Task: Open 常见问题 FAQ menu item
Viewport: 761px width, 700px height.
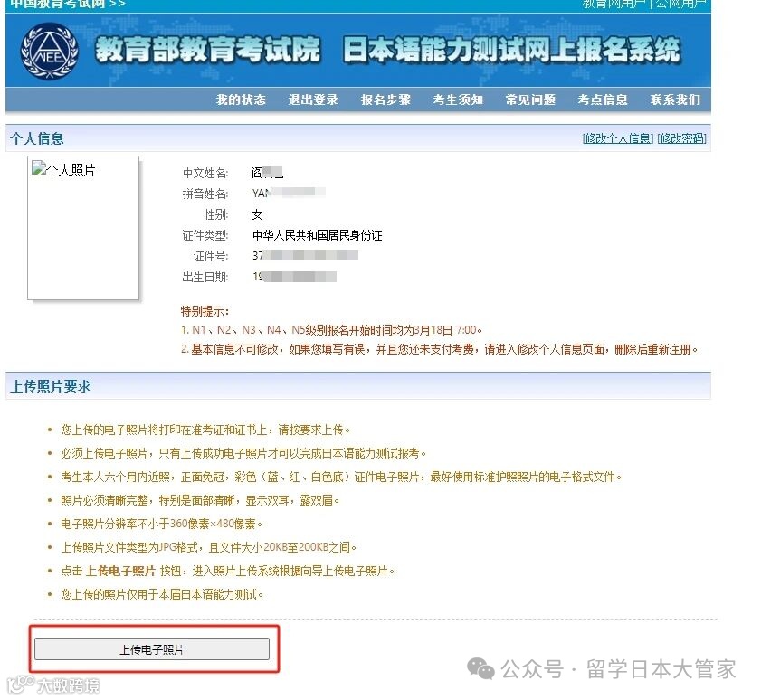Action: 530,99
